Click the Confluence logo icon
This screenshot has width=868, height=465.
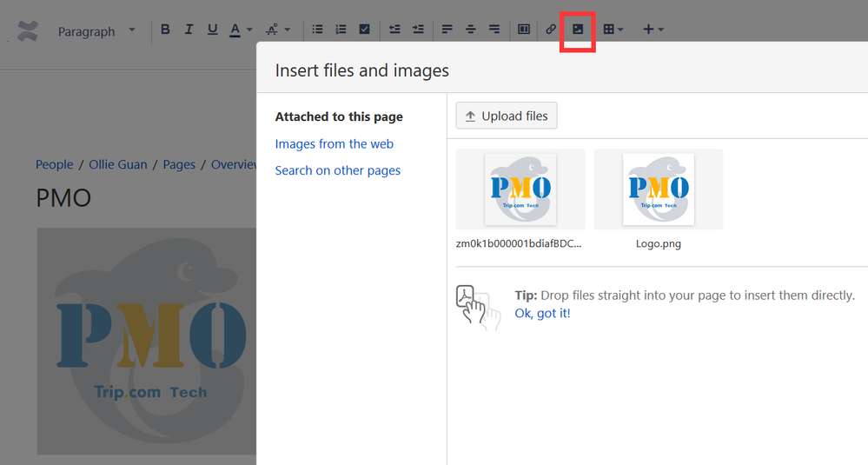(x=28, y=31)
